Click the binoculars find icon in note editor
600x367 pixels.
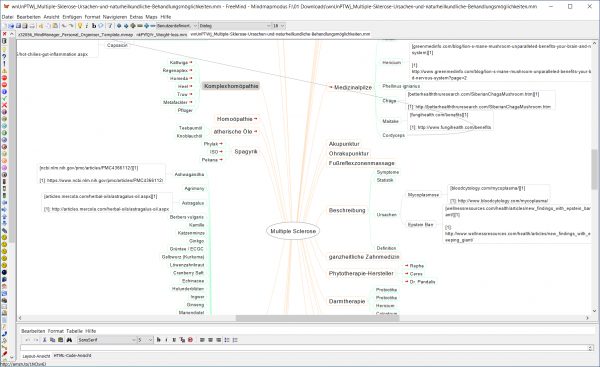pos(69,340)
